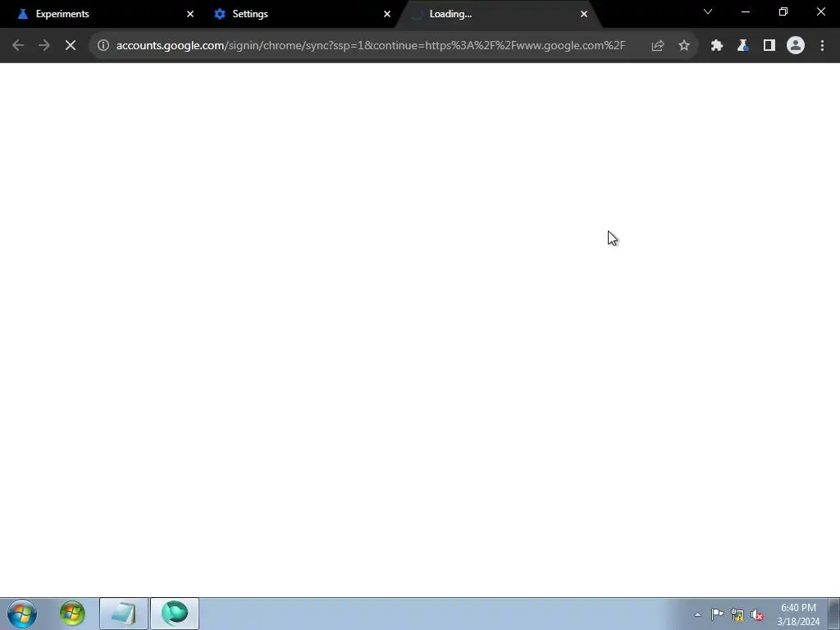
Task: Close the Experiments tab
Action: (x=190, y=14)
